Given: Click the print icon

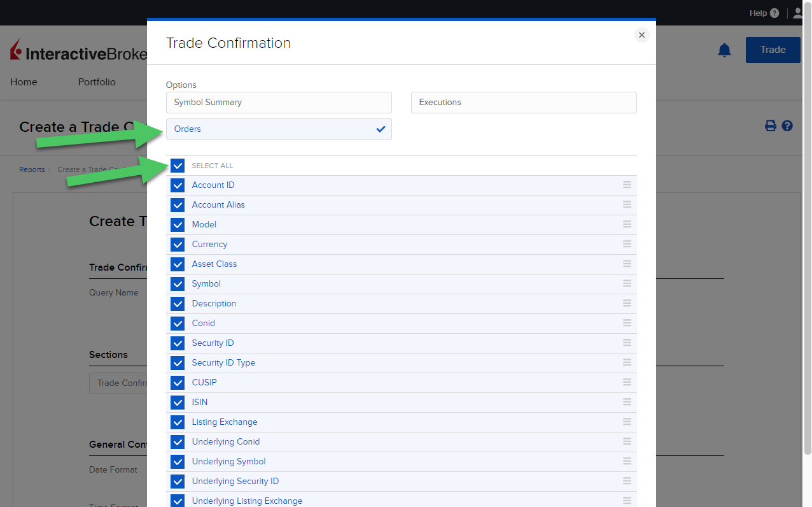Looking at the screenshot, I should (770, 126).
